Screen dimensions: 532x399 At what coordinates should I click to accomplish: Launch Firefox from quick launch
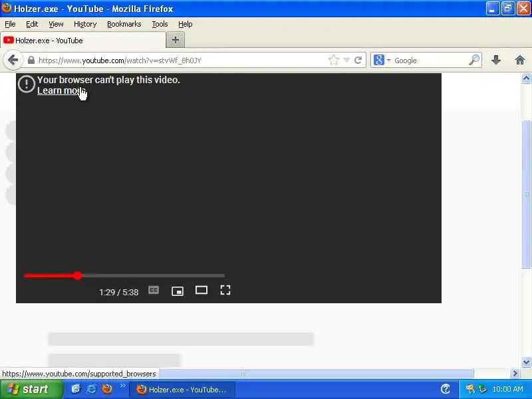(x=107, y=389)
